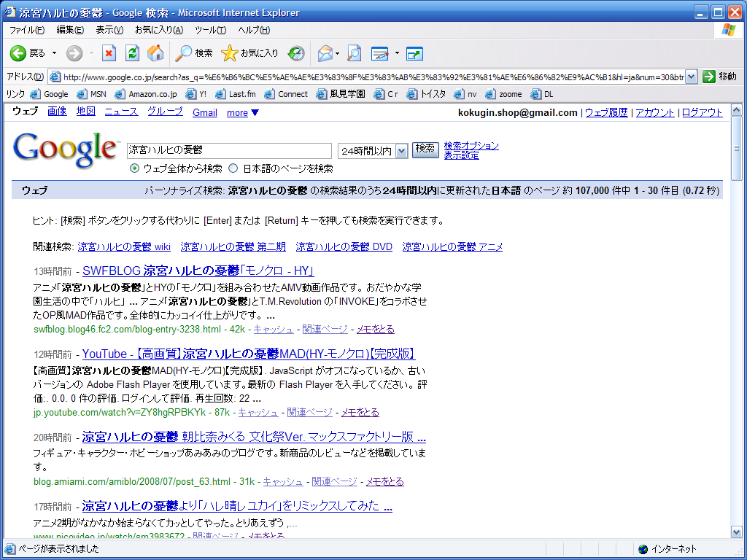Open メモをとる link for youtube result
Screen dimensions: 747x560
(360, 413)
